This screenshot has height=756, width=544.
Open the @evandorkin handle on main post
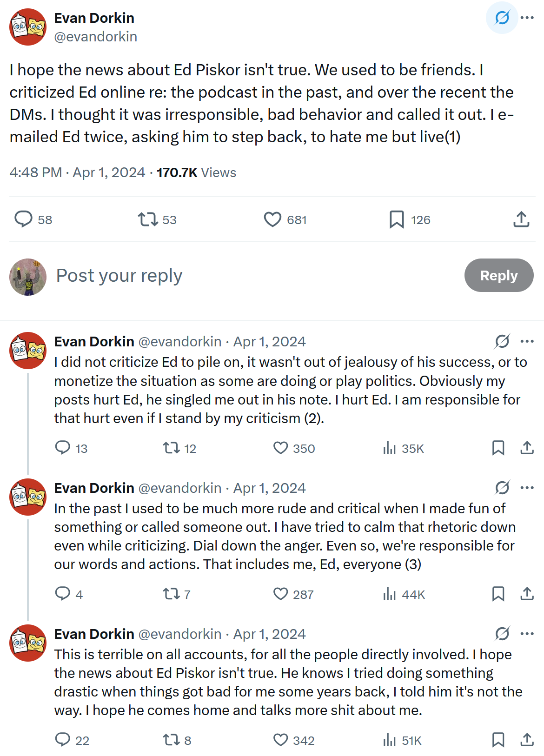[x=96, y=37]
